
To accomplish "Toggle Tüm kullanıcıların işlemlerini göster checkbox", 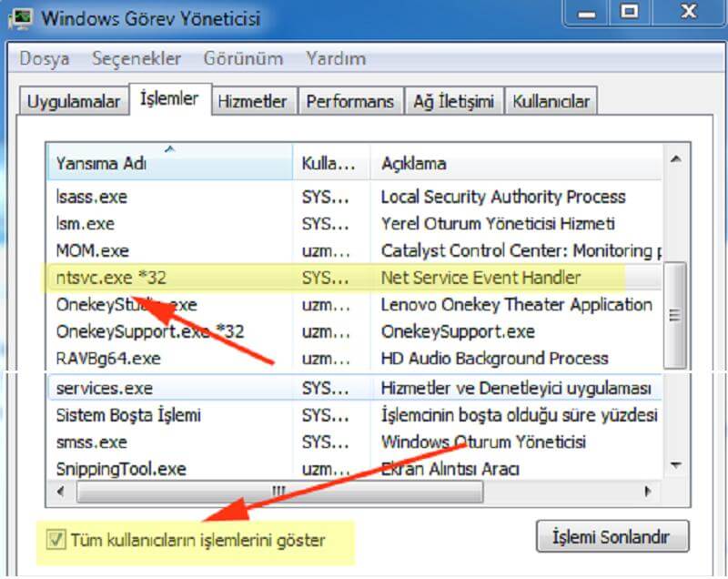I will click(56, 540).
